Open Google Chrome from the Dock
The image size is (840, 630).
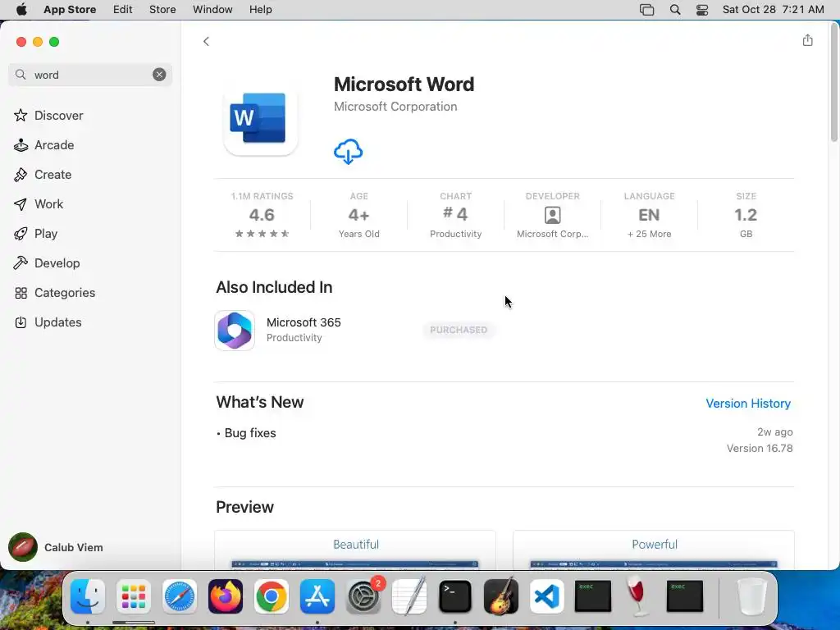[271, 596]
